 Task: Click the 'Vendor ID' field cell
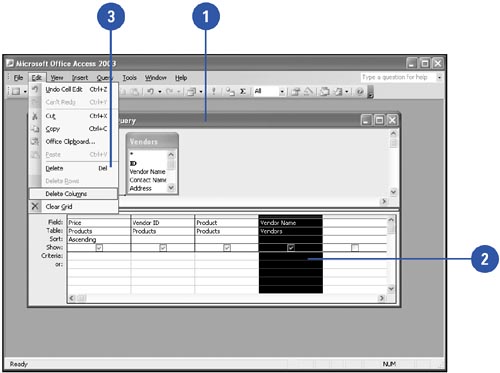coord(163,222)
